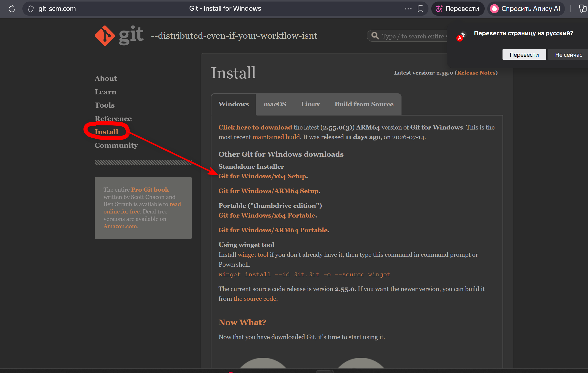Viewport: 588px width, 373px height.
Task: Switch to the Build from Source tab
Action: 364,104
